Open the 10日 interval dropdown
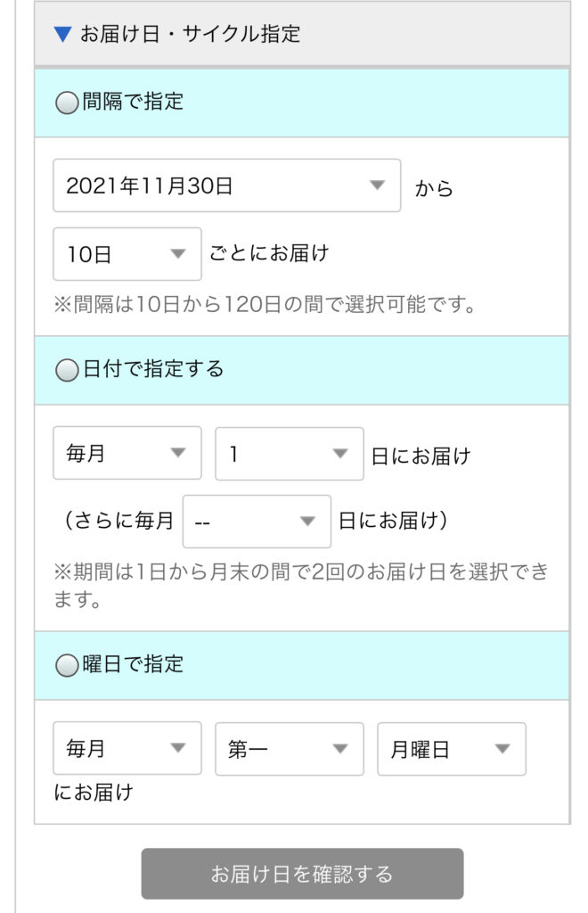Viewport: 588px width, 913px height. coord(127,254)
